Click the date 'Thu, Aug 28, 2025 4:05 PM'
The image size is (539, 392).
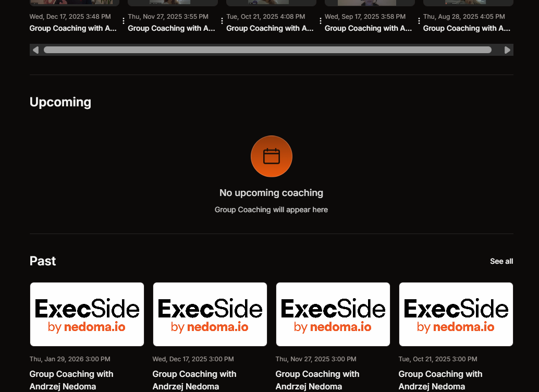(x=464, y=17)
